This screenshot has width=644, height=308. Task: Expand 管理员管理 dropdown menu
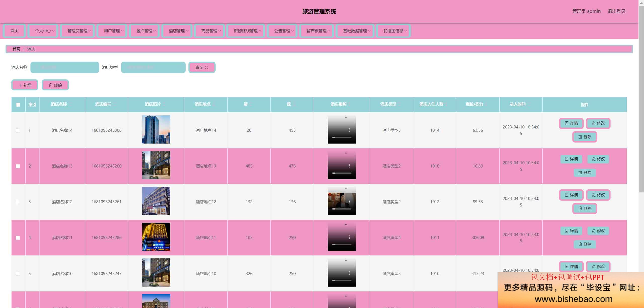77,31
